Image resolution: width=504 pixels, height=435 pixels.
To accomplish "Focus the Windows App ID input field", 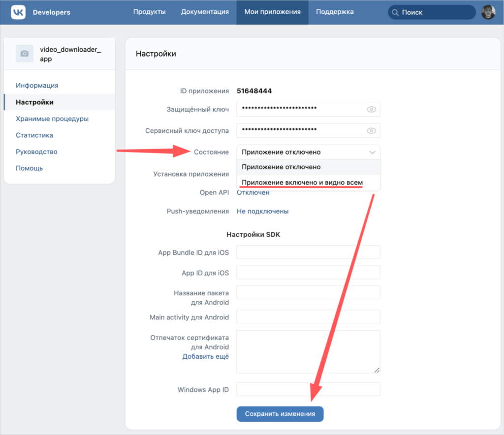I will (x=308, y=389).
